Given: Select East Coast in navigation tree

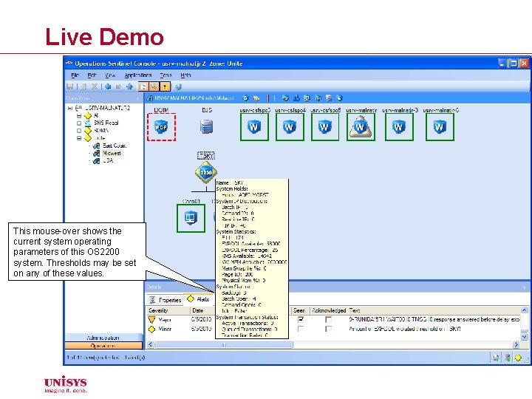Looking at the screenshot, I should tap(115, 146).
